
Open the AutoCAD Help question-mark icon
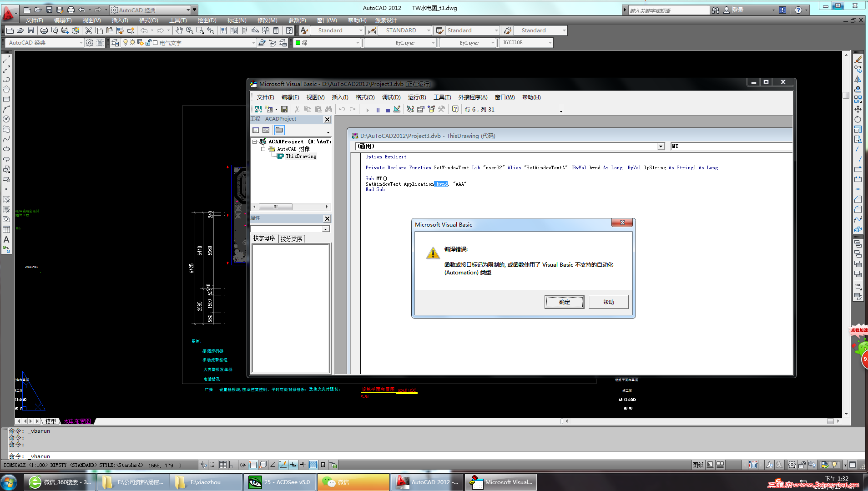click(289, 30)
